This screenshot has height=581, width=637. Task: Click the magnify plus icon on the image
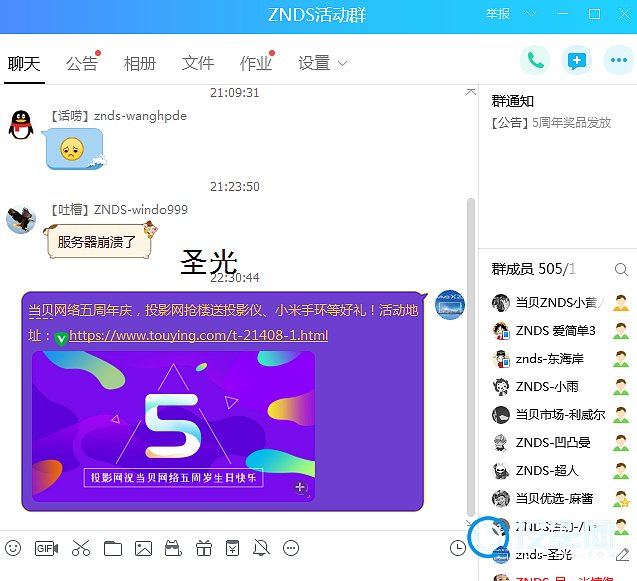click(x=301, y=488)
